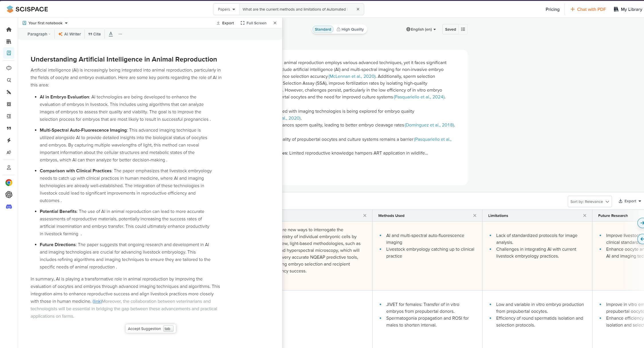Switch to High Quality mode
The height and width of the screenshot is (348, 644).
click(350, 29)
